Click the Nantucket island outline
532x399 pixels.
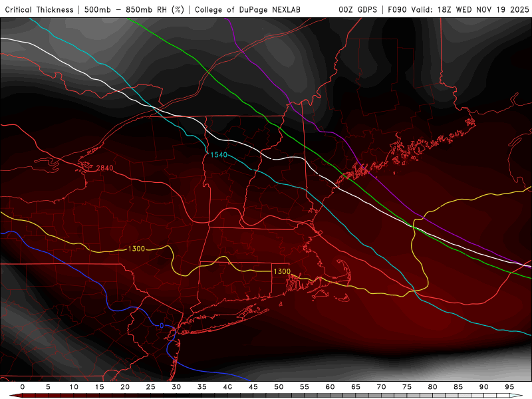click(343, 298)
